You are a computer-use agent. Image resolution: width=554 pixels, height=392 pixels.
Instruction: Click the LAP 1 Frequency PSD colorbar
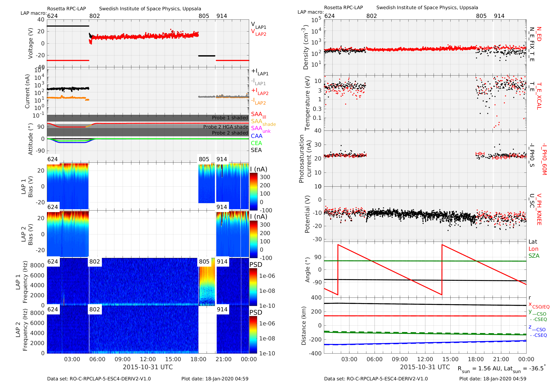253,287
